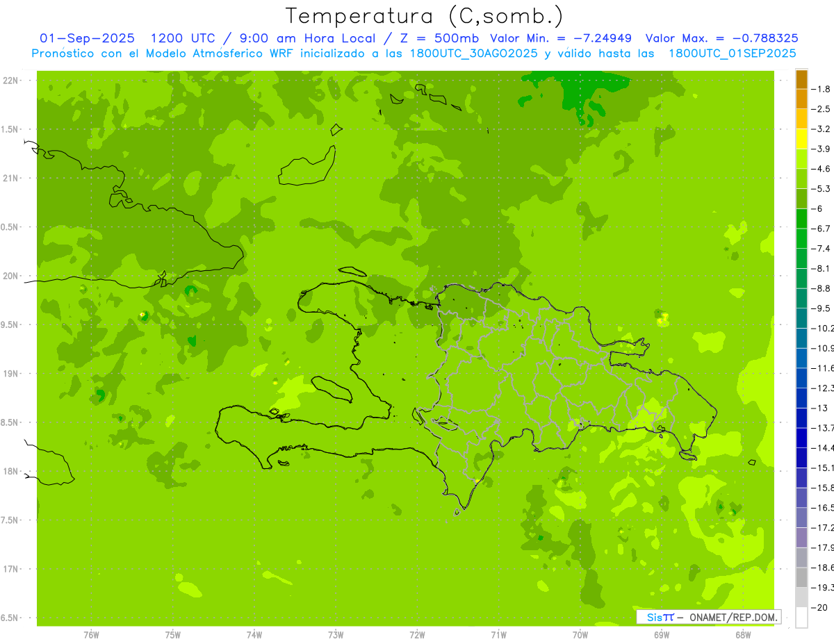Click the '73W' longitude axis label
834x644 pixels.
coord(336,635)
